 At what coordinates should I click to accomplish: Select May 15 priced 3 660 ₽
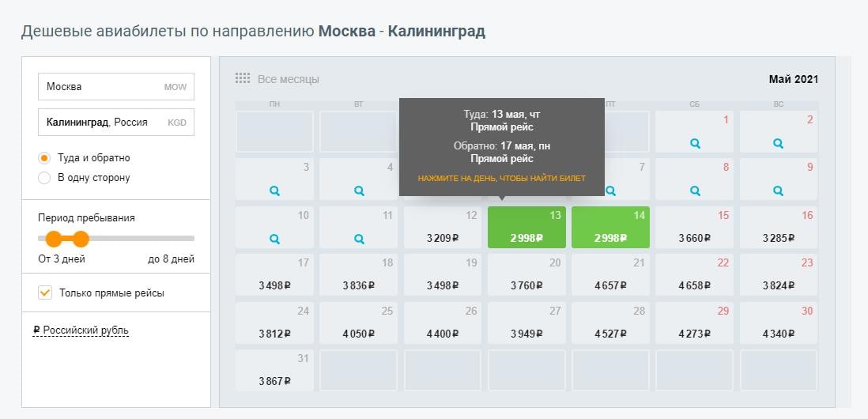pos(695,228)
